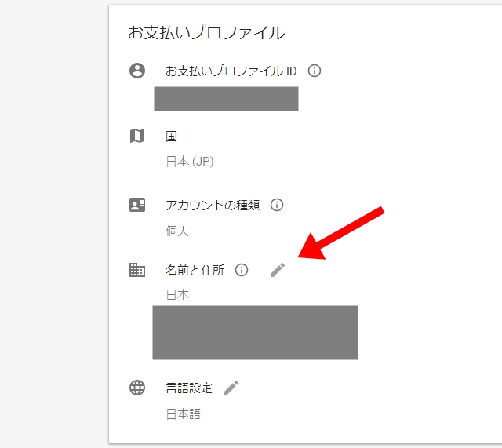Click the redacted profile ID box
This screenshot has width=502, height=448.
click(226, 99)
